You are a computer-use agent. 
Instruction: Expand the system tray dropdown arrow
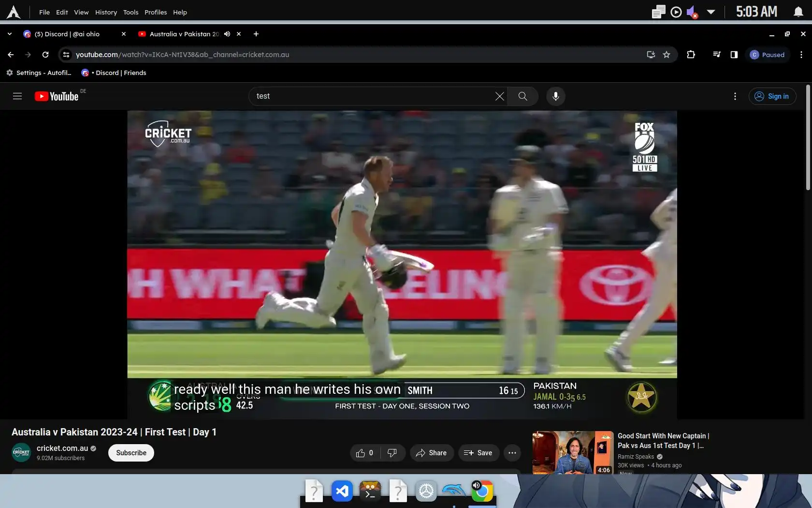point(710,12)
